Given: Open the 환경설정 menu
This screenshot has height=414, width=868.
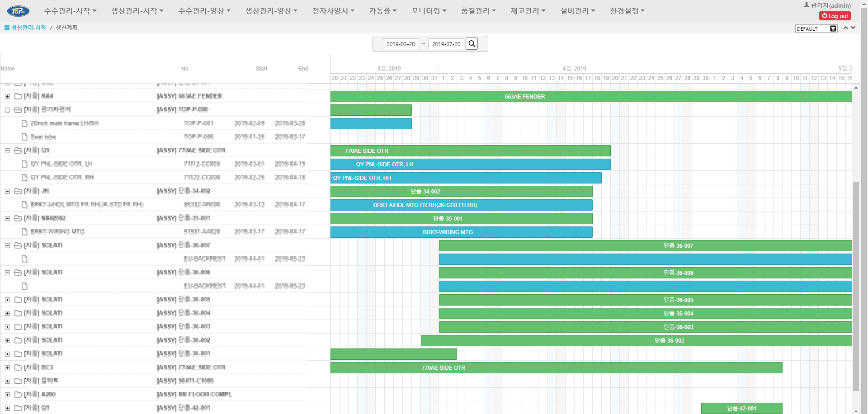Looking at the screenshot, I should (627, 10).
